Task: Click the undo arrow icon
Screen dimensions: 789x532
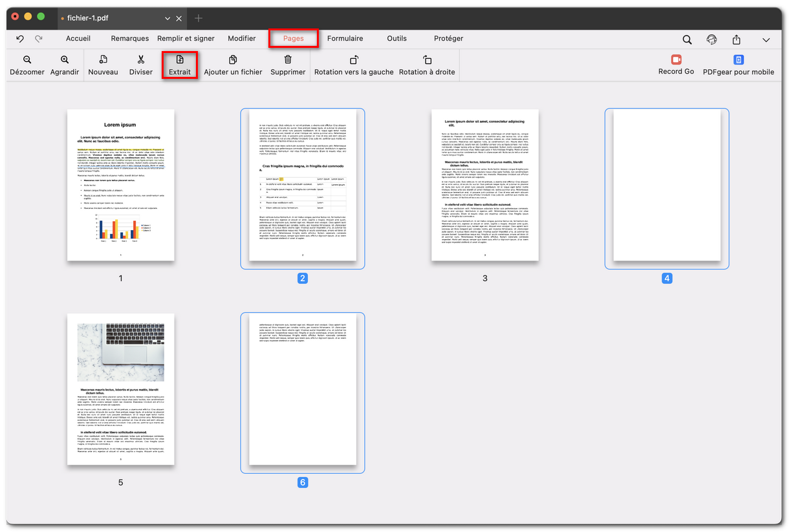Action: [x=19, y=39]
